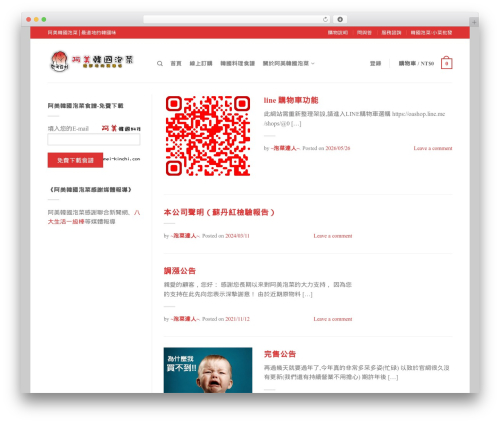Open the shopping cart bag icon

446,63
